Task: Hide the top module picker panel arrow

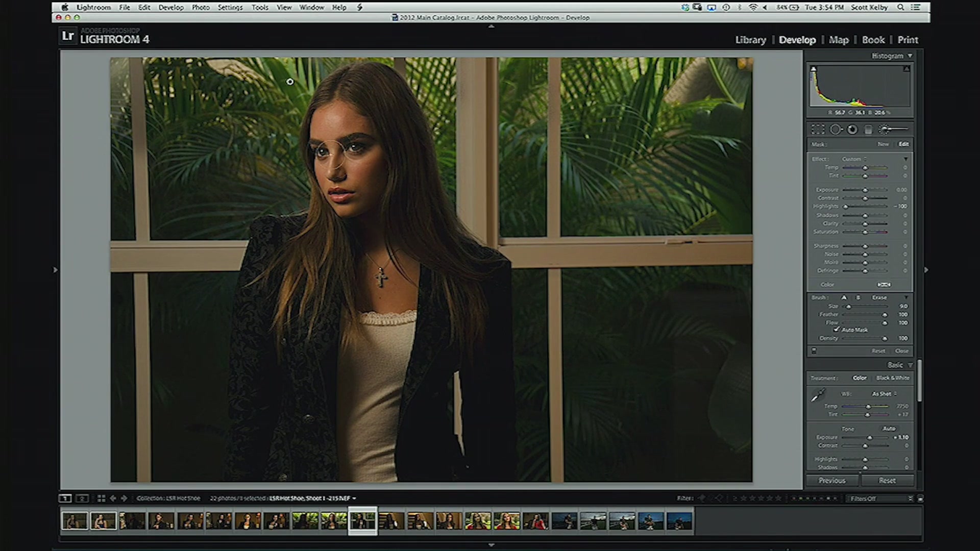Action: click(491, 26)
